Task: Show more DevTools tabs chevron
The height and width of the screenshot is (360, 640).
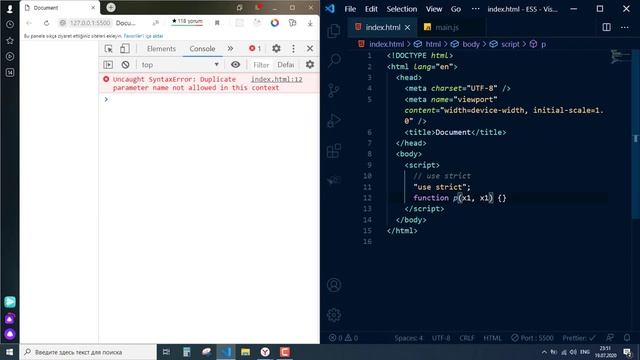Action: click(230, 49)
